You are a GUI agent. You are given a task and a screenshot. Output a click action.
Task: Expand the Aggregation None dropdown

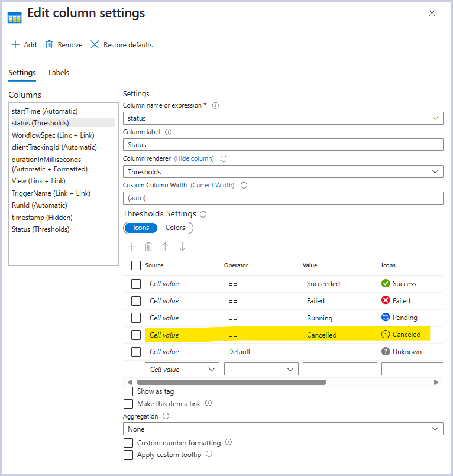point(283,429)
